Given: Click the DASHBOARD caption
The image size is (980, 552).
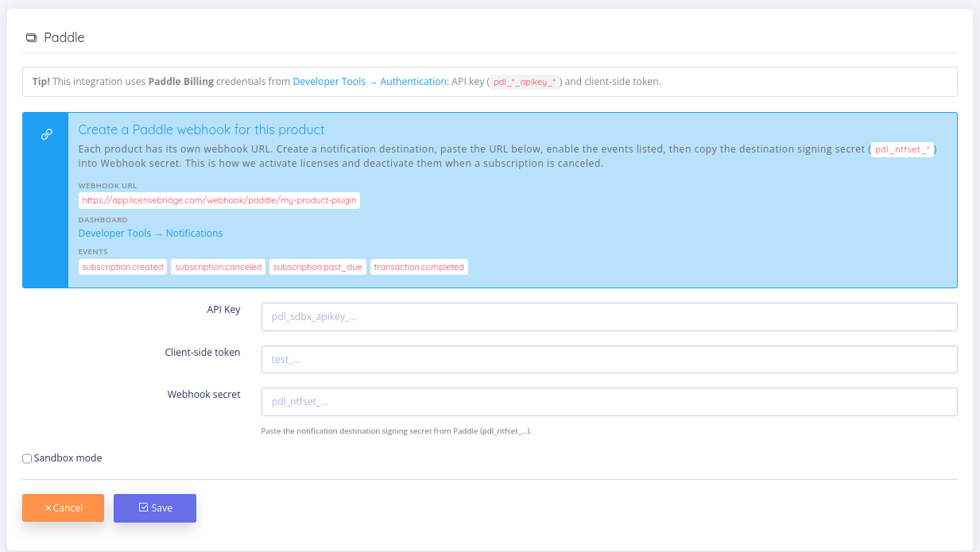Looking at the screenshot, I should point(103,220).
